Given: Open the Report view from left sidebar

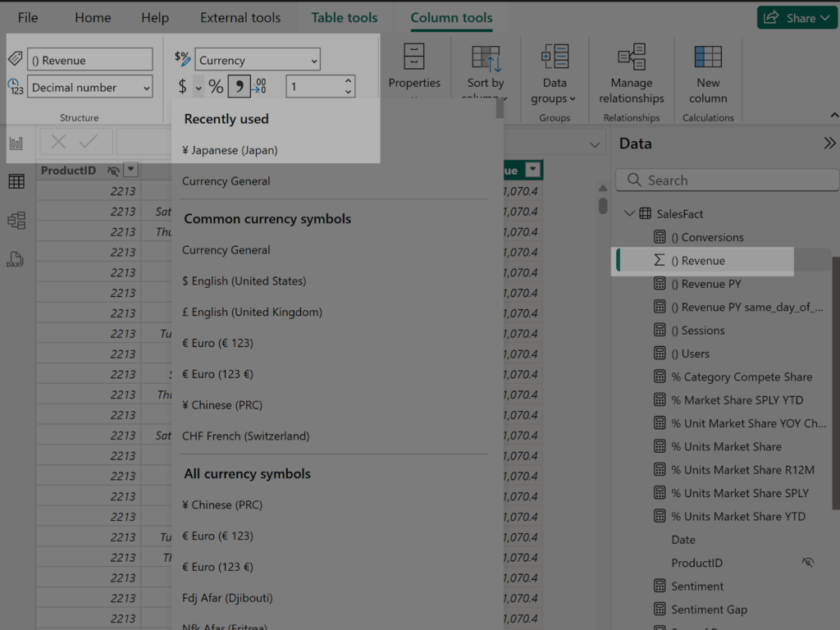Looking at the screenshot, I should pyautogui.click(x=16, y=143).
